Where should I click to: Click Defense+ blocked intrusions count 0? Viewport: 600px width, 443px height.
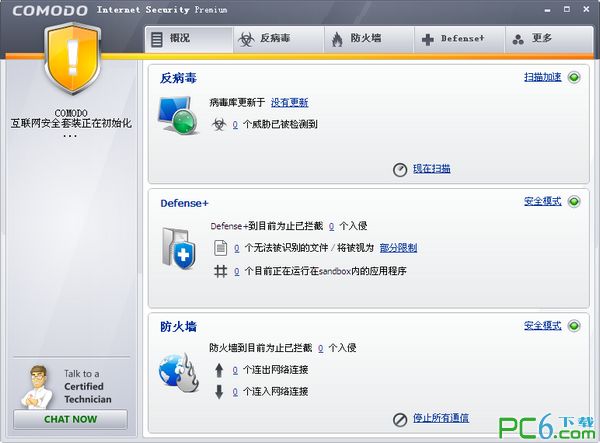331,226
